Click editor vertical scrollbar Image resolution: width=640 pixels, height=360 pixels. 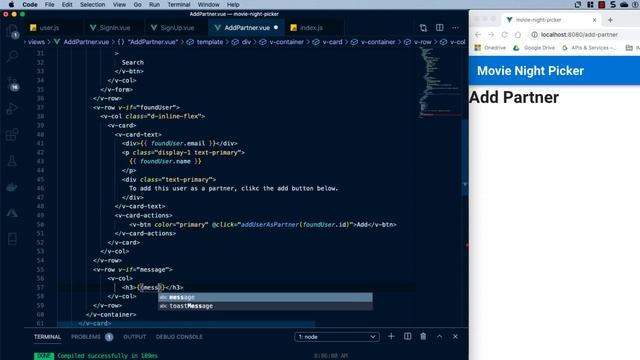[x=464, y=157]
